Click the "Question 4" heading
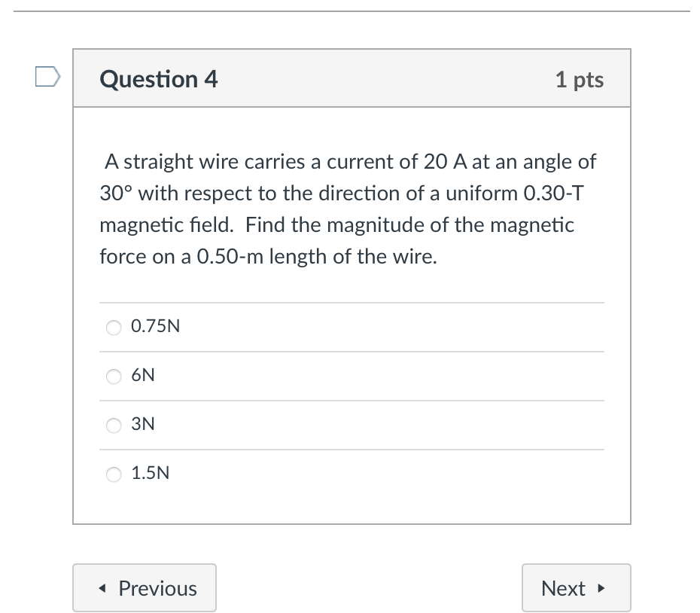 coord(159,79)
